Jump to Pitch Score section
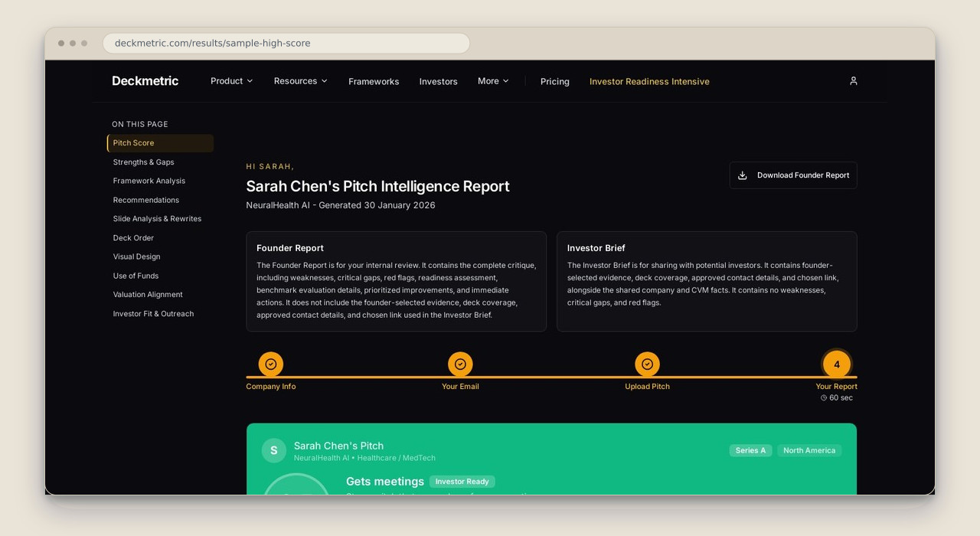 coord(161,143)
